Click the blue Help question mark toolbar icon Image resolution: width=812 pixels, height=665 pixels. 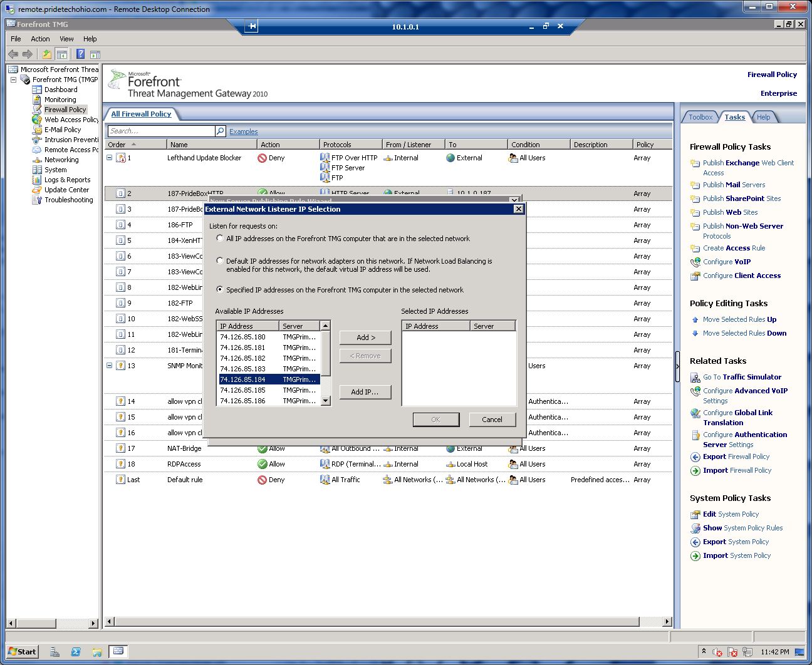coord(81,54)
